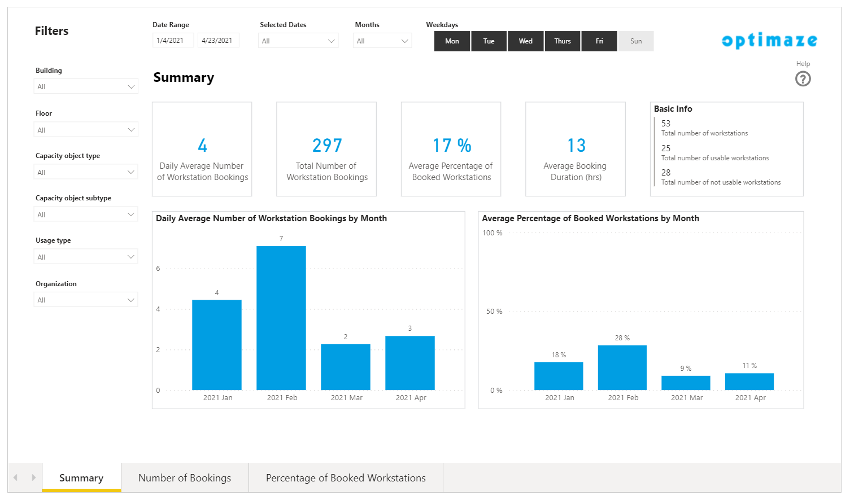Toggle the Mon weekday filter
850x504 pixels.
pyautogui.click(x=452, y=41)
